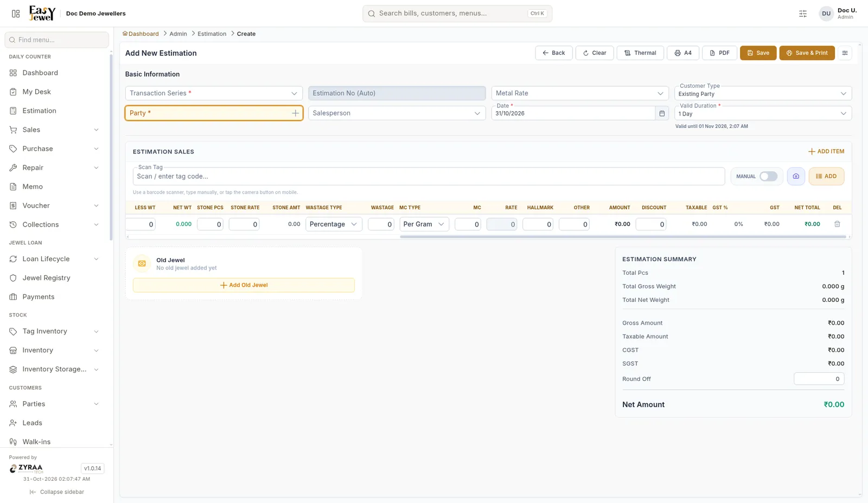The height and width of the screenshot is (503, 868).
Task: Click ADD ITEM link
Action: coord(826,152)
